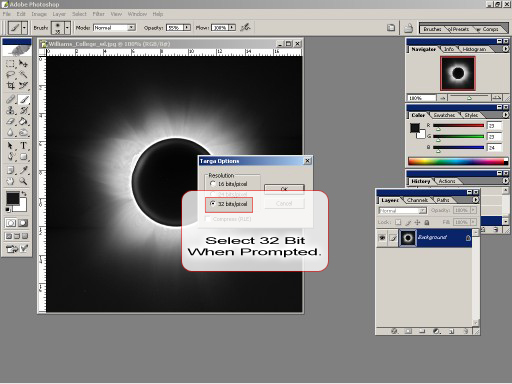The height and width of the screenshot is (384, 512).
Task: Switch to the Channels tab
Action: (417, 200)
